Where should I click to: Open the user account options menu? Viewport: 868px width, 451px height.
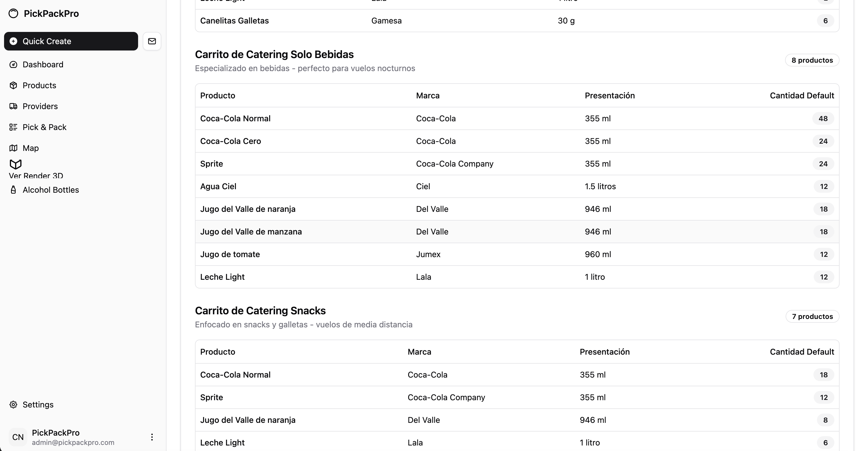tap(152, 437)
